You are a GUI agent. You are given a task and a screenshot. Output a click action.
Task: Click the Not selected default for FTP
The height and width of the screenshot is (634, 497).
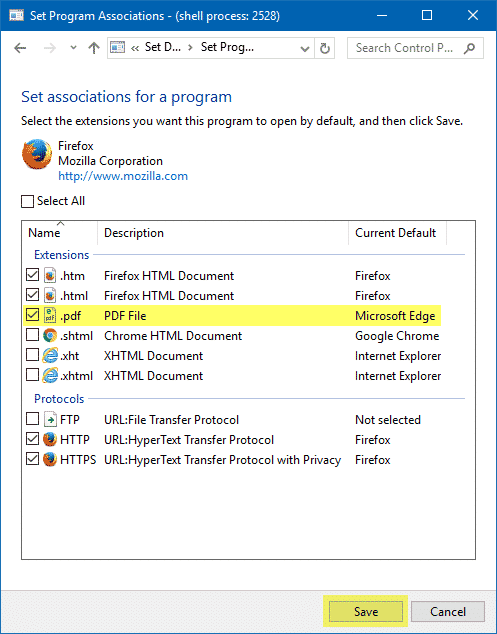[388, 420]
